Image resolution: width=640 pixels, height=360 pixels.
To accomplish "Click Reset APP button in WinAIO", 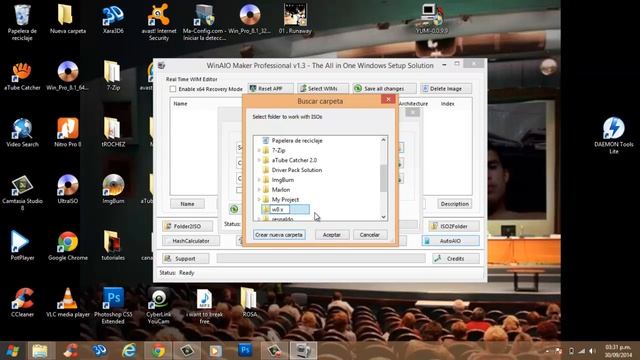I will (270, 89).
